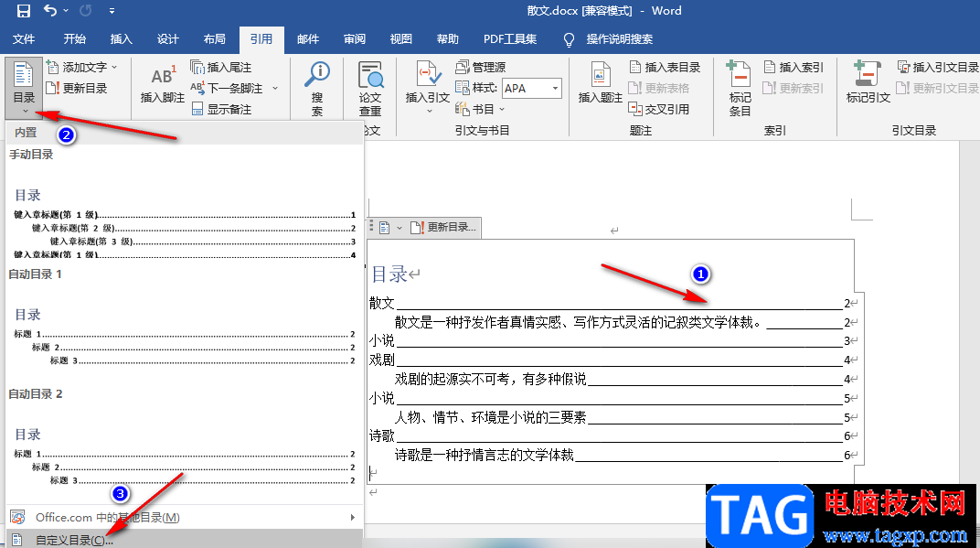Open dropdown arrow beside document TOC icon
This screenshot has width=980, height=548.
point(399,228)
